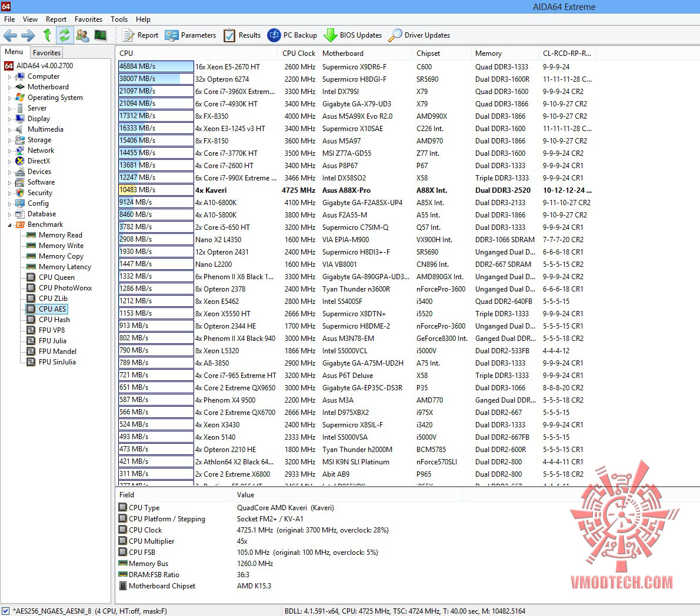
Task: Open the Favorites menu
Action: [88, 19]
